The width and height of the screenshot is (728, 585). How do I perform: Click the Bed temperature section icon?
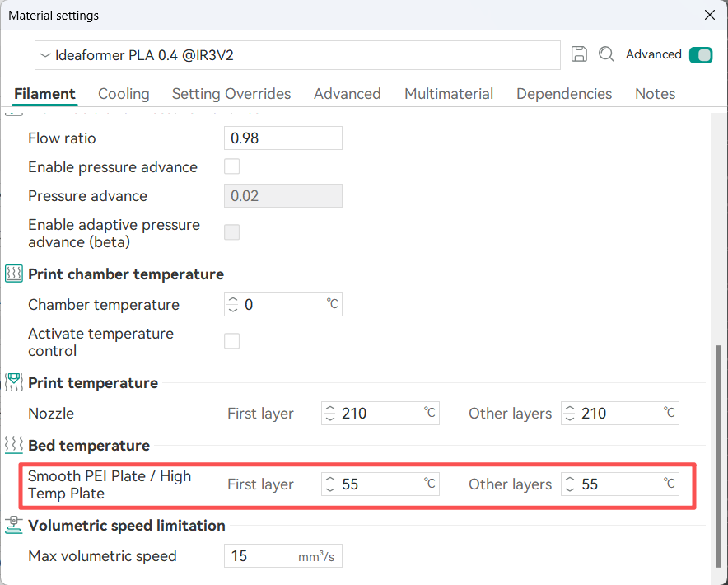point(14,445)
